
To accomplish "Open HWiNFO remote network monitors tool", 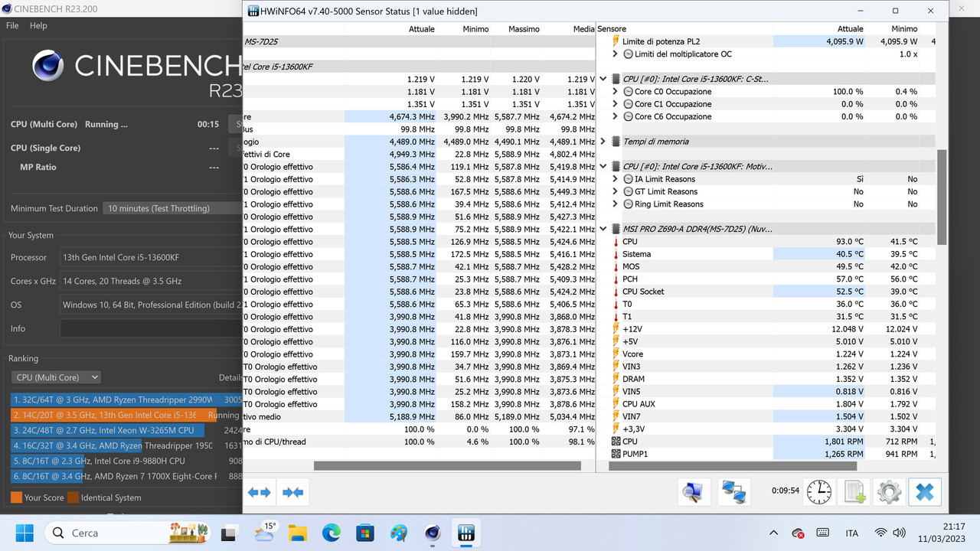I will pos(733,492).
